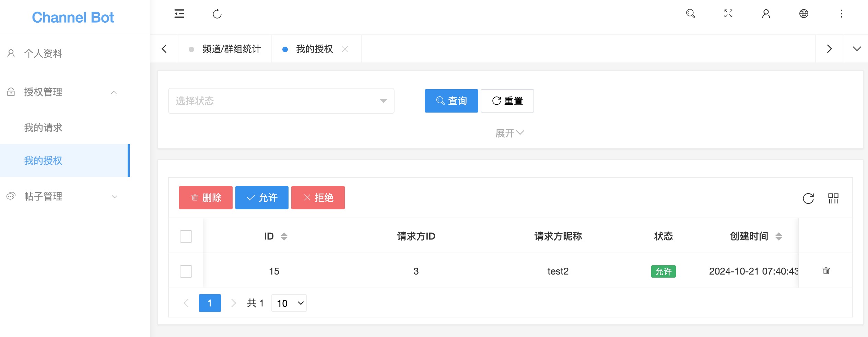
Task: Click the 共 1 total count text
Action: click(255, 303)
